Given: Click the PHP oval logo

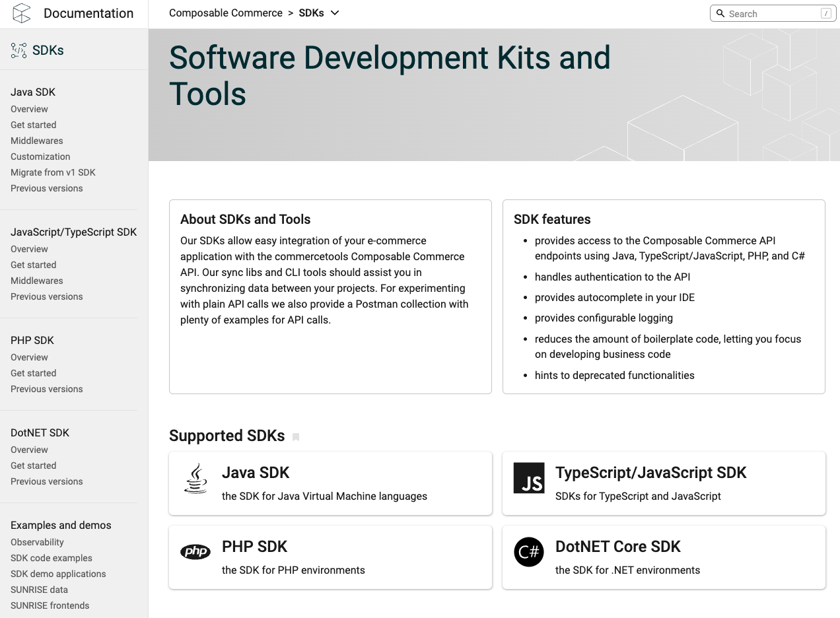Looking at the screenshot, I should click(x=195, y=552).
